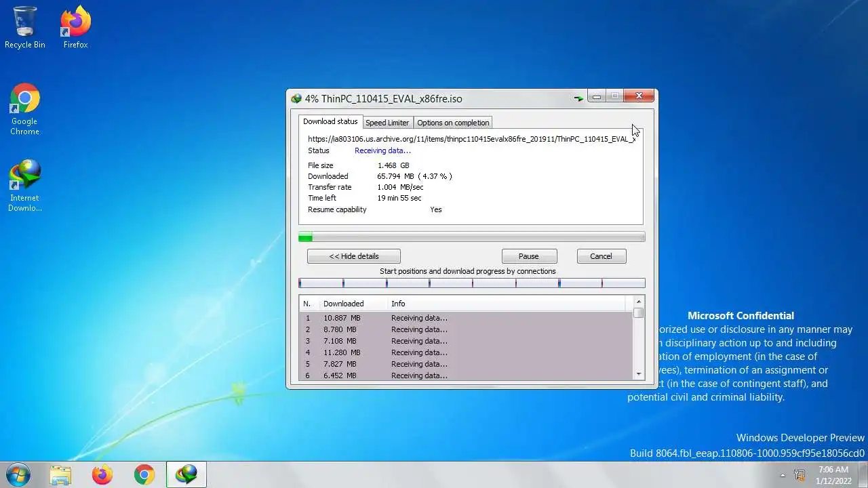868x488 pixels.
Task: Select connection row with 11.280 MB
Action: pos(466,352)
